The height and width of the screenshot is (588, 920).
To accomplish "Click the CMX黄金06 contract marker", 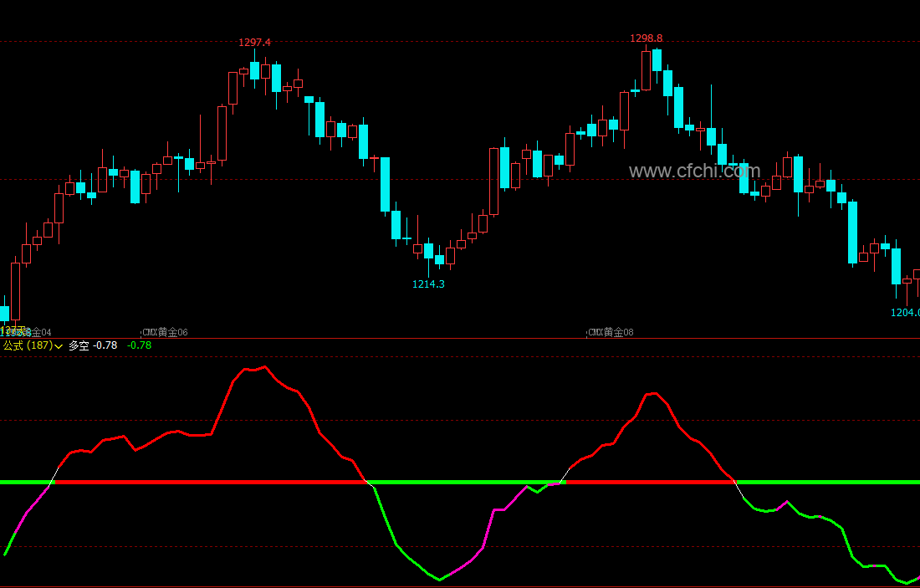I will coord(165,332).
